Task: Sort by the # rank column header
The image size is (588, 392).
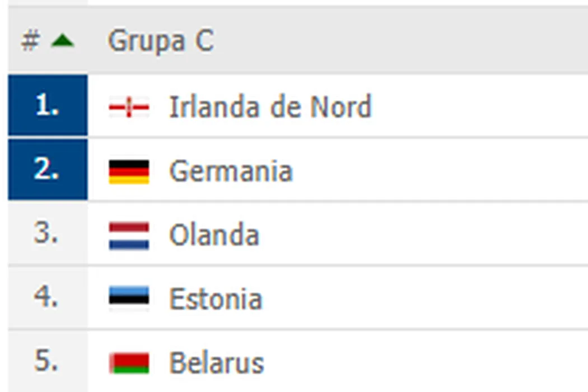Action: (30, 41)
